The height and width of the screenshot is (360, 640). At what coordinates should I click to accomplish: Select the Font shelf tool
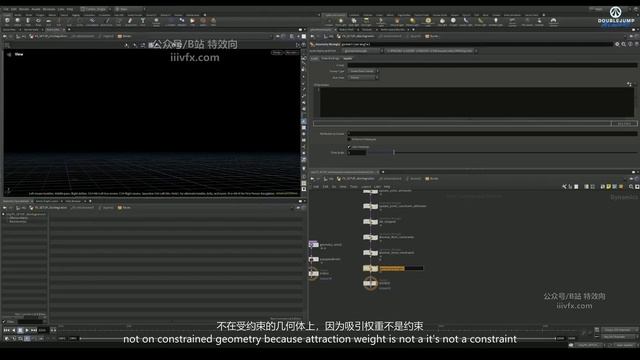point(142,21)
